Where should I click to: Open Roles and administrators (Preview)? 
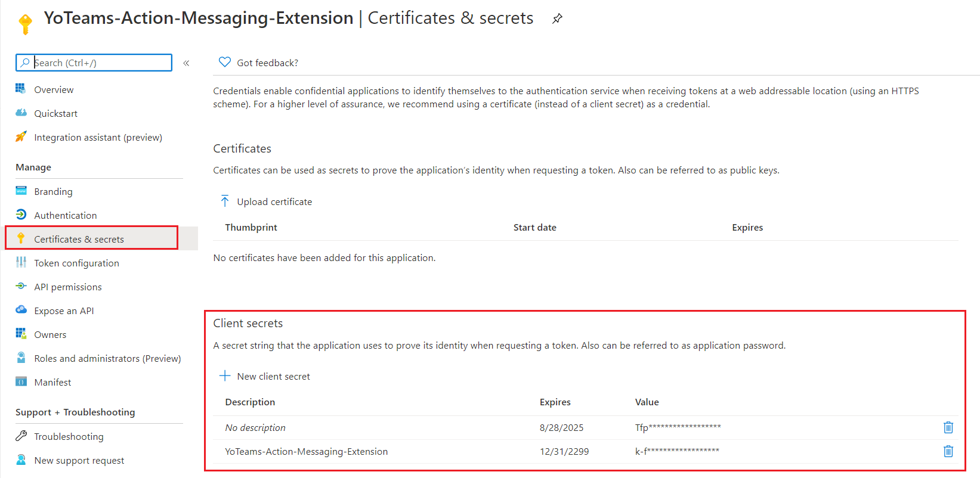pos(107,358)
